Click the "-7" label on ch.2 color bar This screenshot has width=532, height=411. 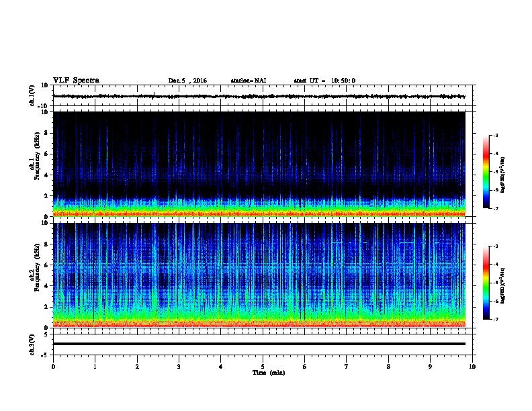(495, 319)
